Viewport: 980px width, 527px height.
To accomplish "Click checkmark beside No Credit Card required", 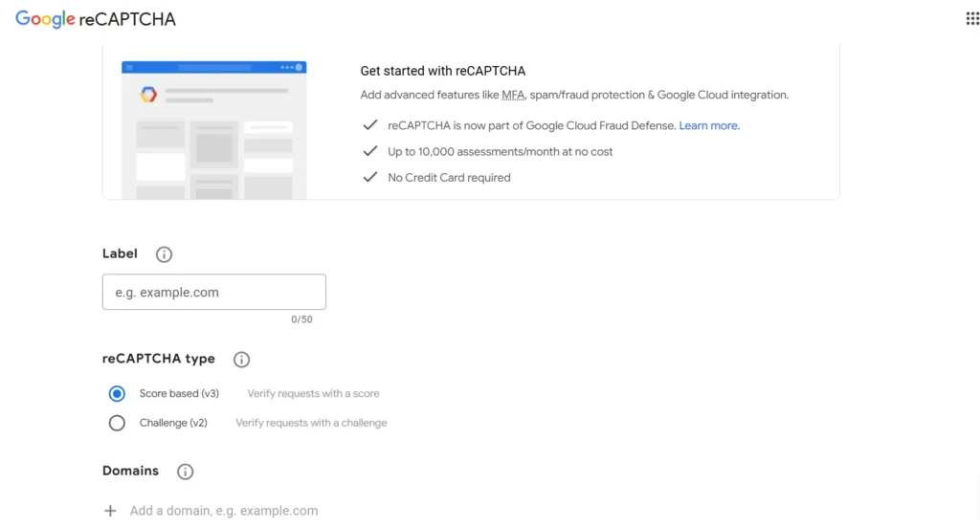I will (x=370, y=177).
